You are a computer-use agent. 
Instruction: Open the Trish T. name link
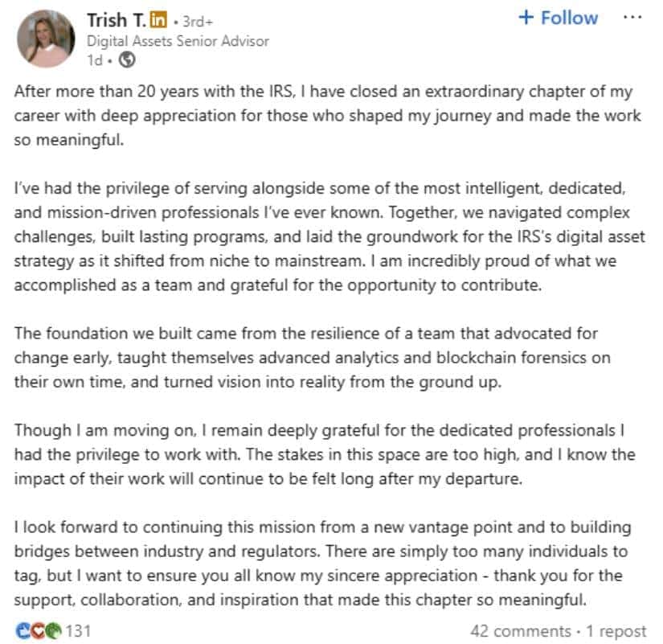tap(117, 20)
